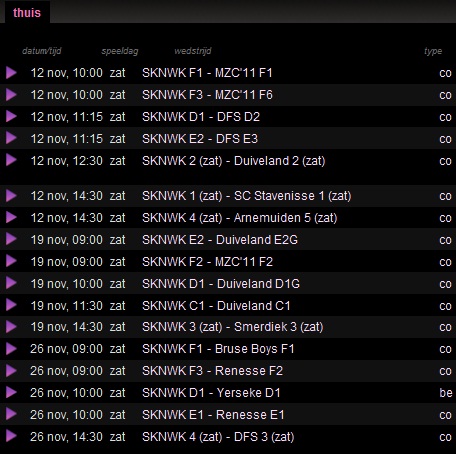
Task: Open match SKNWK C1 - Duiveland C1
Action: pyautogui.click(x=216, y=305)
